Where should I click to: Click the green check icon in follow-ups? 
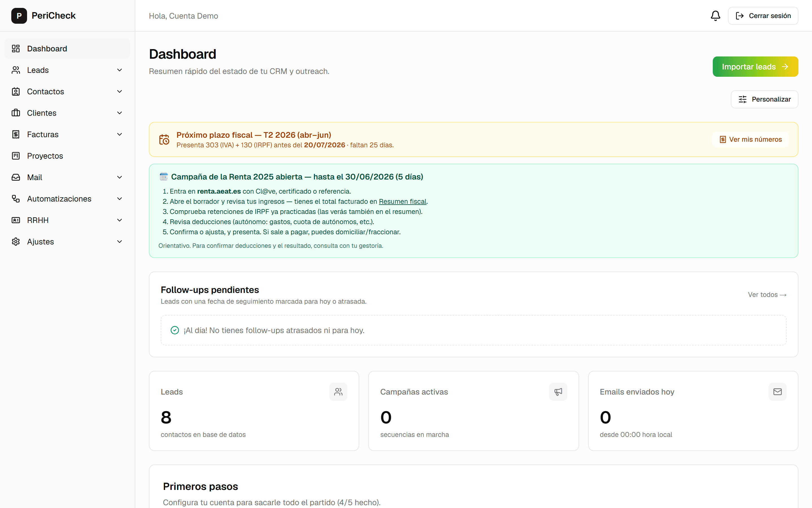(x=175, y=330)
